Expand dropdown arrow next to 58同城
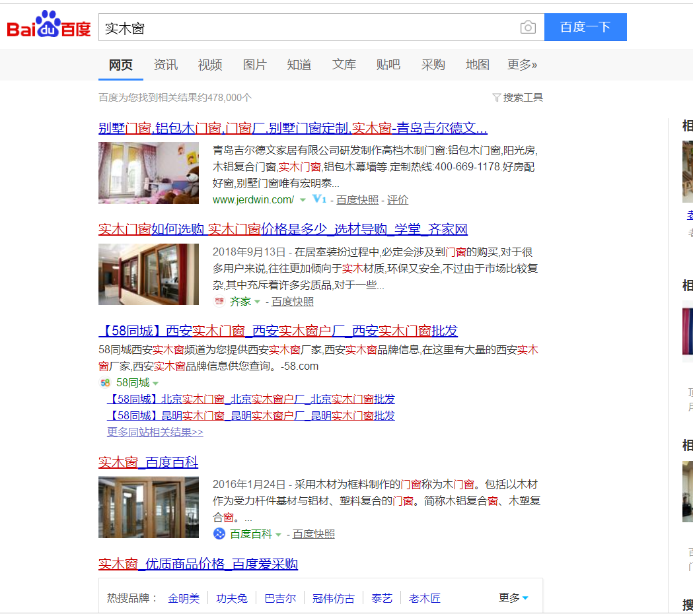 (155, 383)
